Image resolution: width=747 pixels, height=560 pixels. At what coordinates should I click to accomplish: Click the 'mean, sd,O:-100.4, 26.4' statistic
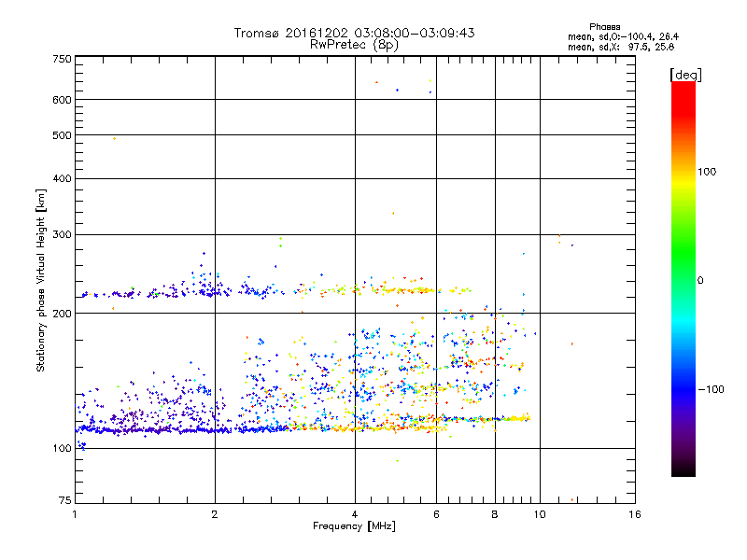[623, 37]
